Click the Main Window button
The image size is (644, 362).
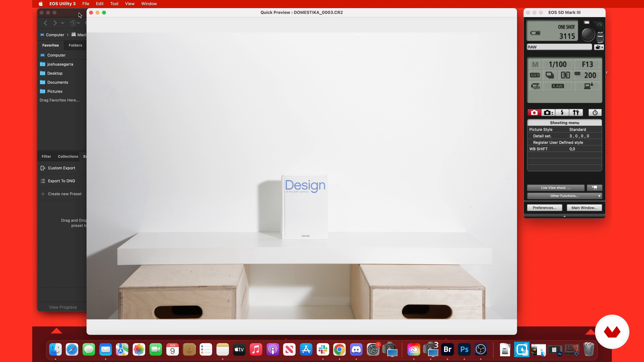[x=584, y=208]
